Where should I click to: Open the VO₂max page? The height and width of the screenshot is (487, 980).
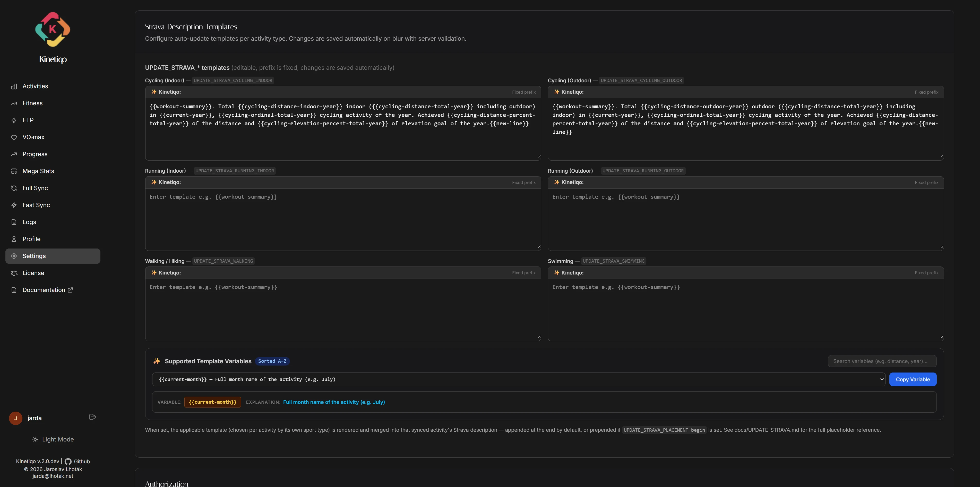[x=53, y=137]
